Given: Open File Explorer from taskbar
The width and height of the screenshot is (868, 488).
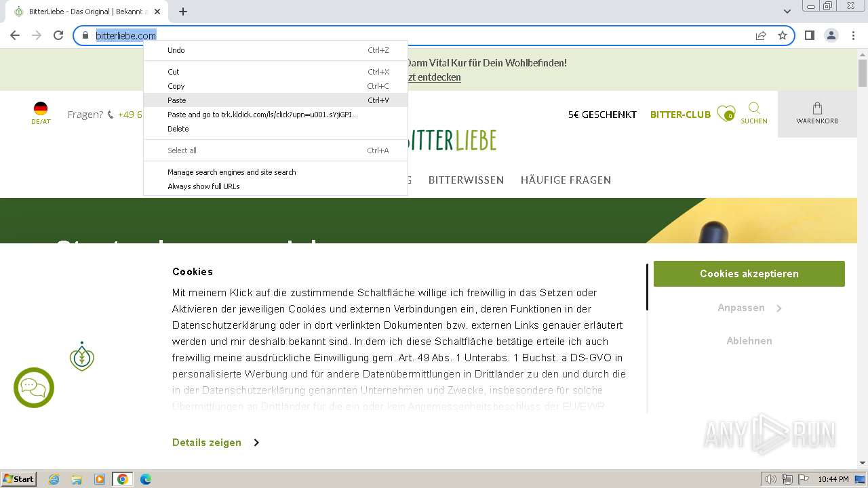Looking at the screenshot, I should [x=77, y=479].
